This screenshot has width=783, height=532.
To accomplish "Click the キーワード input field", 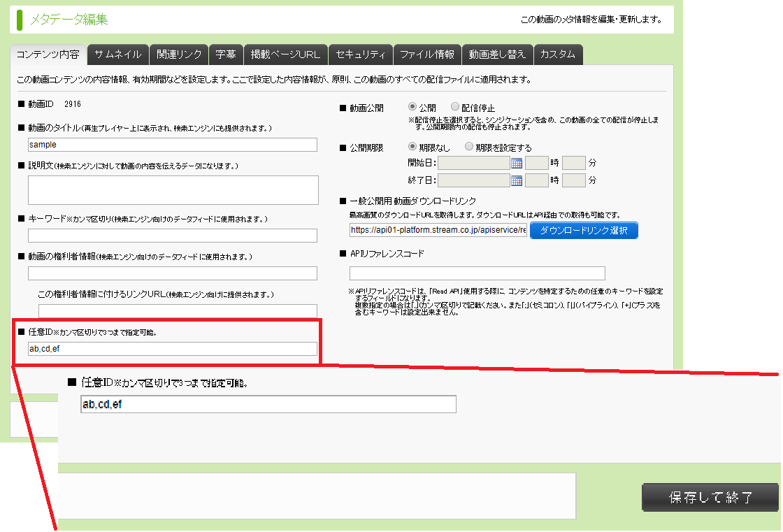I will [x=173, y=236].
